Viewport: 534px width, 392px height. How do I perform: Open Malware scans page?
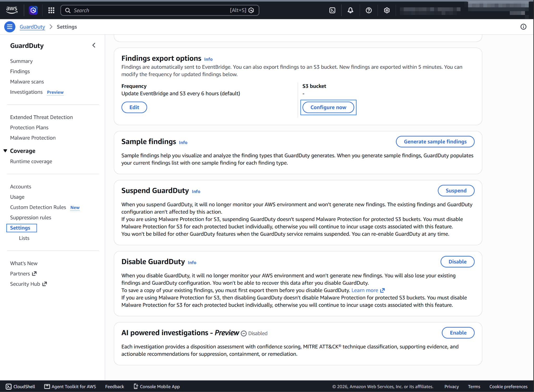tap(27, 82)
